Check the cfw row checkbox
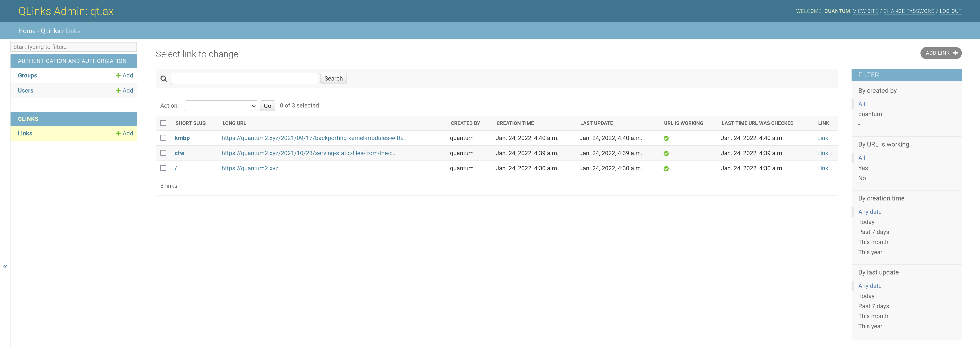This screenshot has height=347, width=980. (x=163, y=153)
